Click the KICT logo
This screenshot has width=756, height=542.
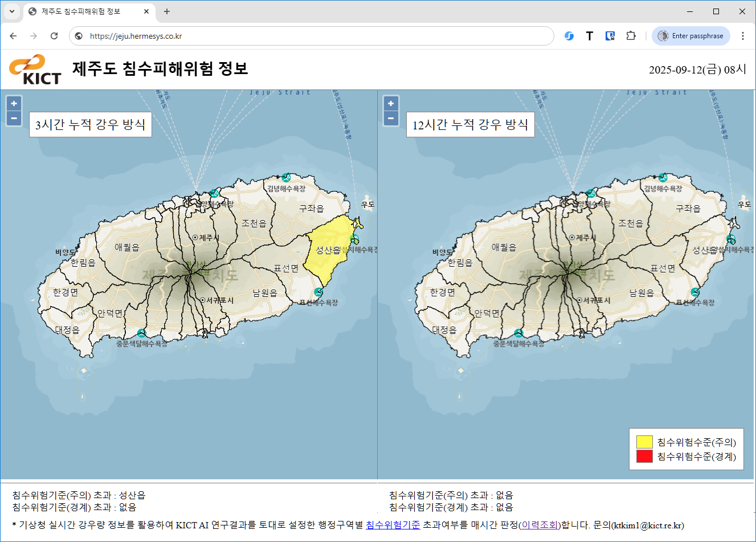tap(35, 70)
